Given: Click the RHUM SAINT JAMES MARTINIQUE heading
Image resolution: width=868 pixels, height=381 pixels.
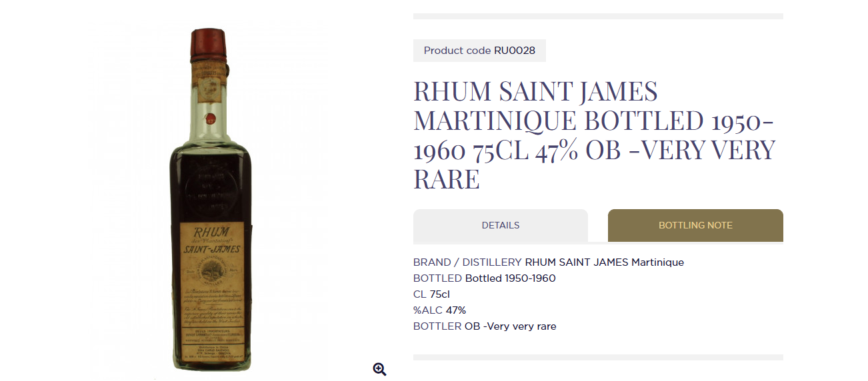Looking at the screenshot, I should [x=595, y=135].
